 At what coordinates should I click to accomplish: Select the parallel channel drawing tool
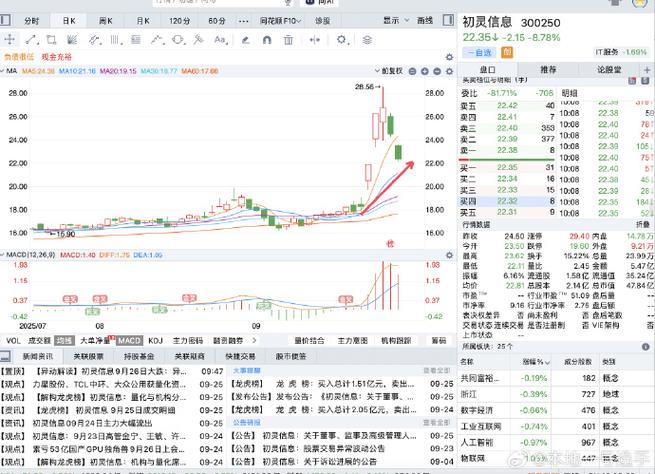(95, 40)
